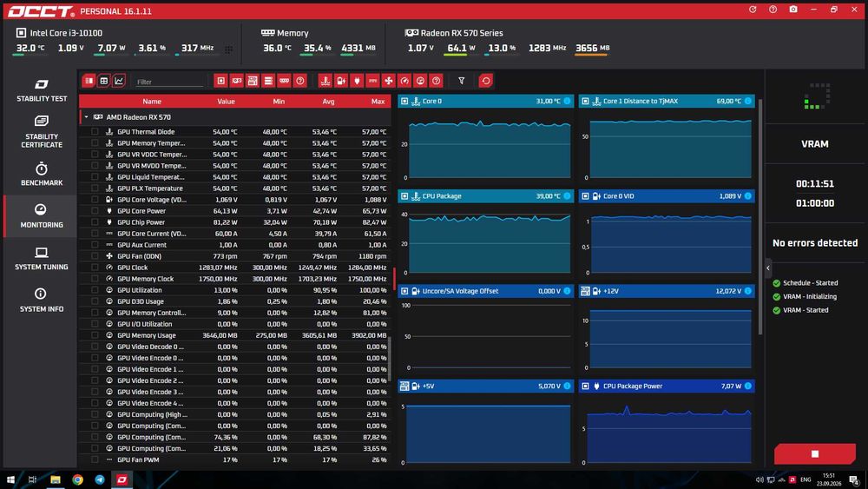Collapse the right test panel arrow
This screenshot has height=489, width=868.
pyautogui.click(x=768, y=268)
